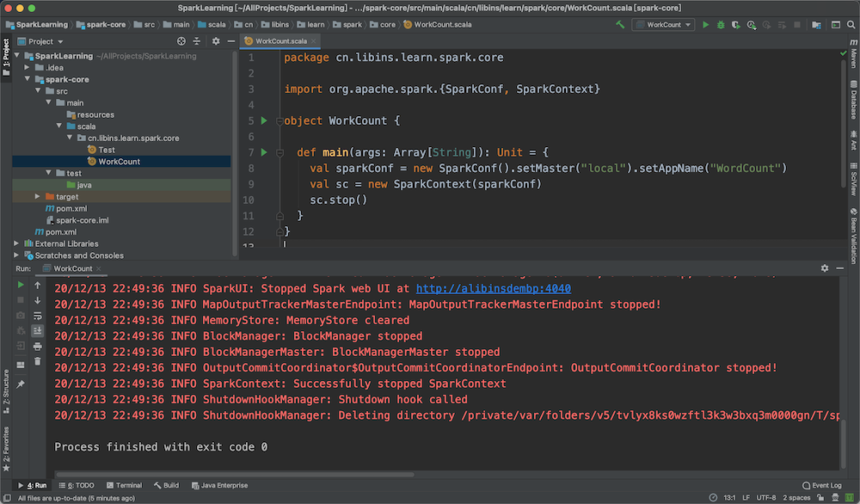
Task: Rerun WorkCount from the Run panel
Action: pyautogui.click(x=21, y=284)
